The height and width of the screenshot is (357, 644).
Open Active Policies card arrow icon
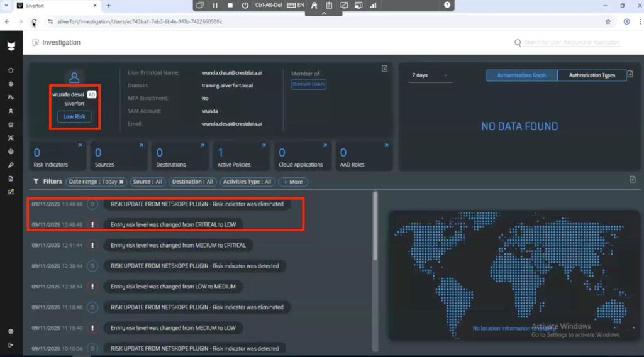coord(264,145)
